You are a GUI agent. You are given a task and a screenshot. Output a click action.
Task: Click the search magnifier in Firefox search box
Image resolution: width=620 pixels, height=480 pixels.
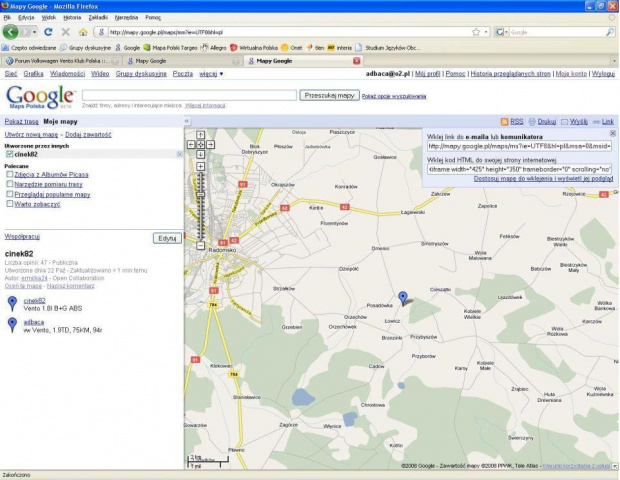(x=610, y=32)
